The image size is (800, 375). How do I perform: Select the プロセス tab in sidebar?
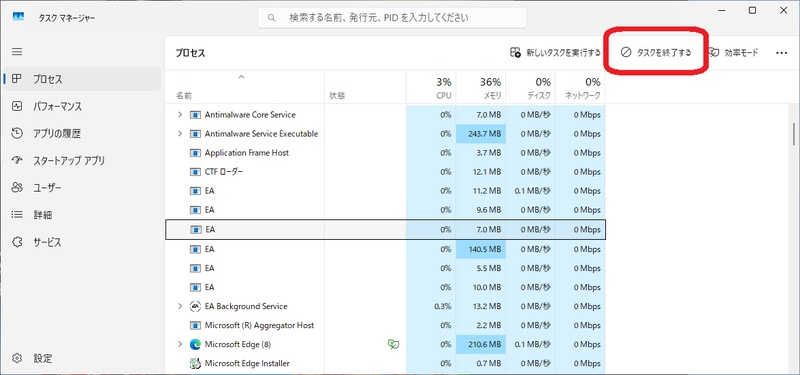(83, 79)
